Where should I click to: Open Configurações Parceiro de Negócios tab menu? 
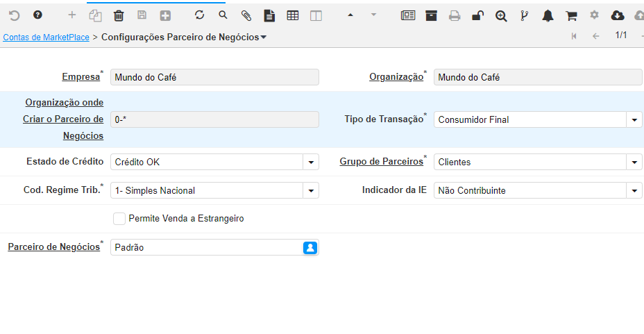(x=264, y=37)
